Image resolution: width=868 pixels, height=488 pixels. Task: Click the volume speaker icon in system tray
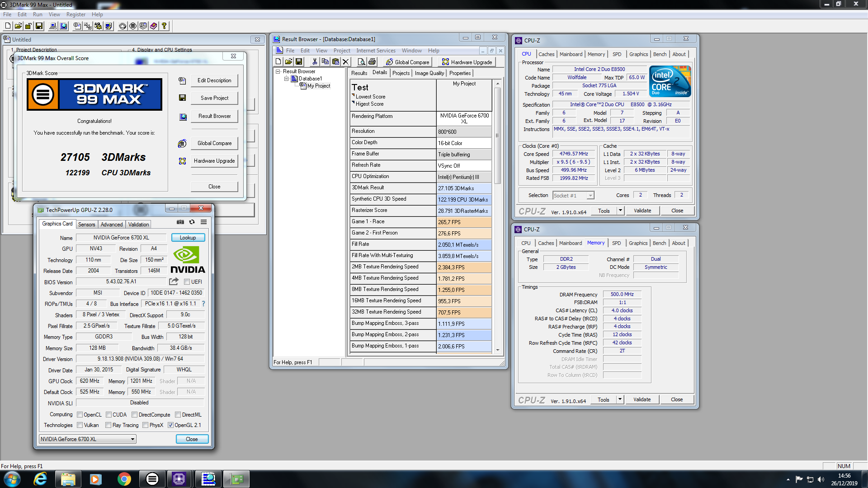point(821,479)
